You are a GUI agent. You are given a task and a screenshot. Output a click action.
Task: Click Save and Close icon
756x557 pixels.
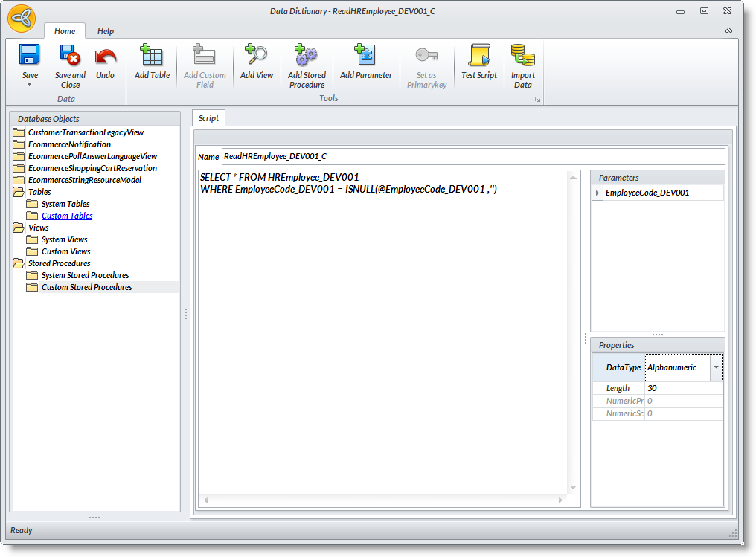pos(70,56)
